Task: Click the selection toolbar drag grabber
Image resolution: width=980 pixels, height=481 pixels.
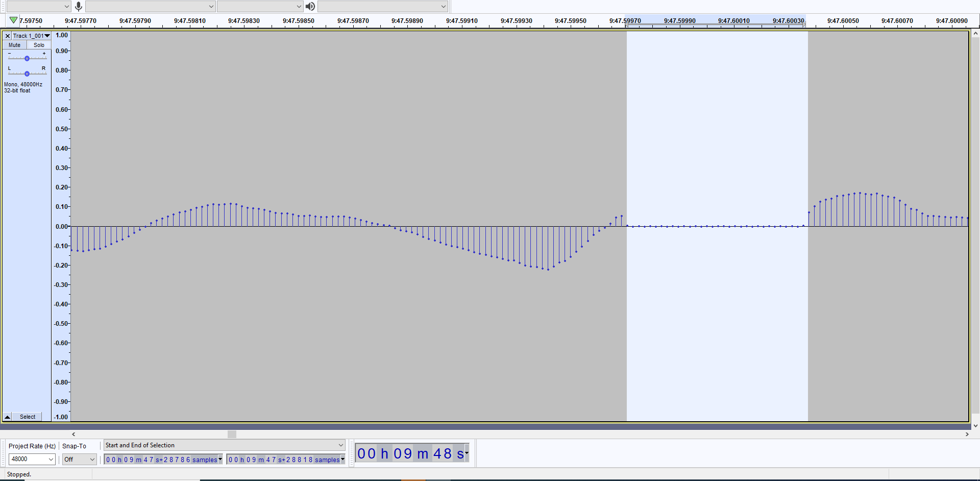Action: (3, 453)
